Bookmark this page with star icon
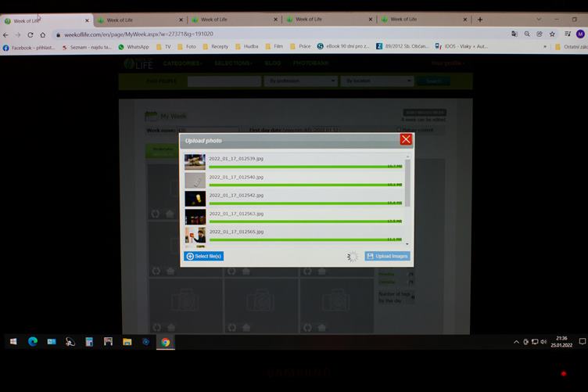This screenshot has height=392, width=588. click(x=552, y=34)
